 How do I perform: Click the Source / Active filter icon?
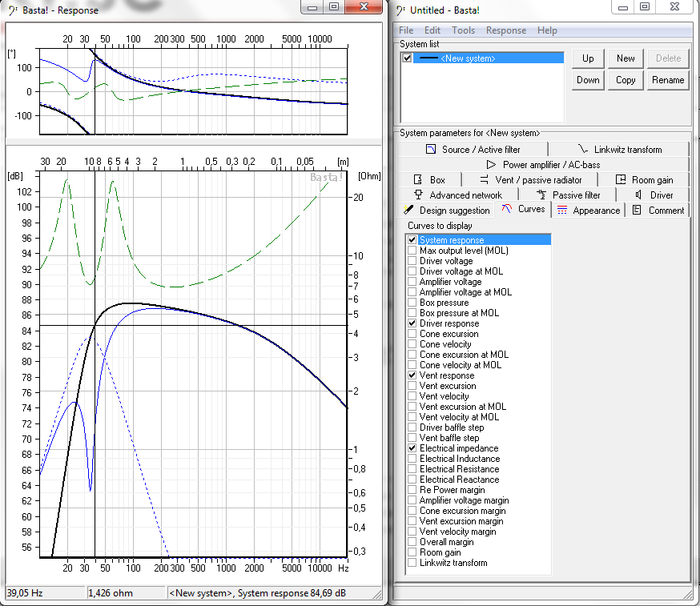(430, 149)
